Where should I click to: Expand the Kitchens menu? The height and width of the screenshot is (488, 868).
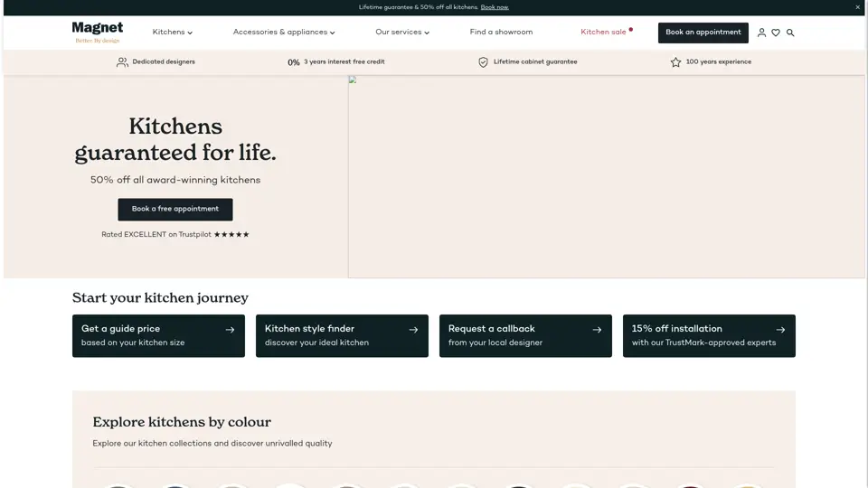point(172,33)
